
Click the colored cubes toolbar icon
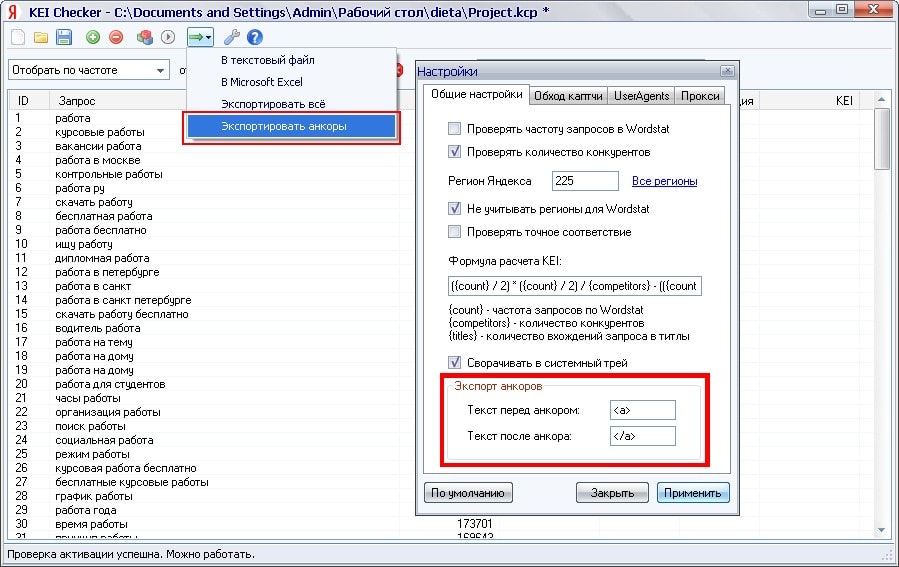tap(144, 37)
